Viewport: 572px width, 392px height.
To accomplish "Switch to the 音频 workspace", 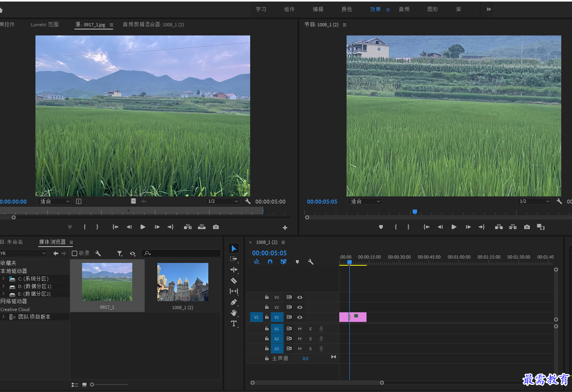I will point(404,9).
